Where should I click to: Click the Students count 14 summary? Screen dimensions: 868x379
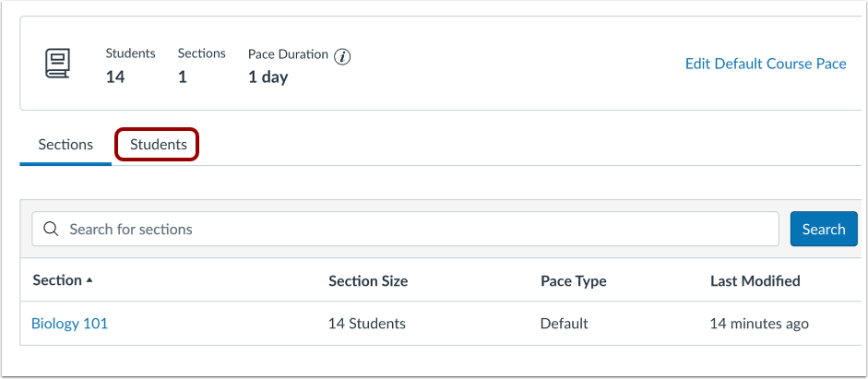[x=115, y=77]
